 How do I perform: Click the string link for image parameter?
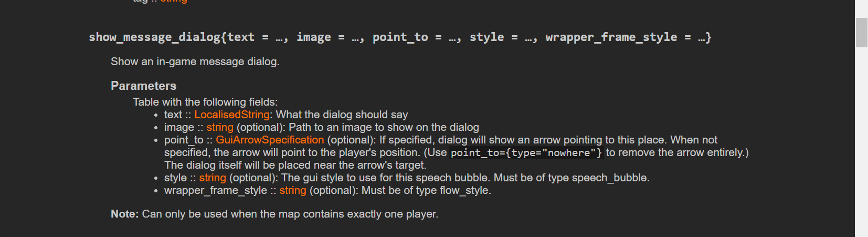pos(219,127)
